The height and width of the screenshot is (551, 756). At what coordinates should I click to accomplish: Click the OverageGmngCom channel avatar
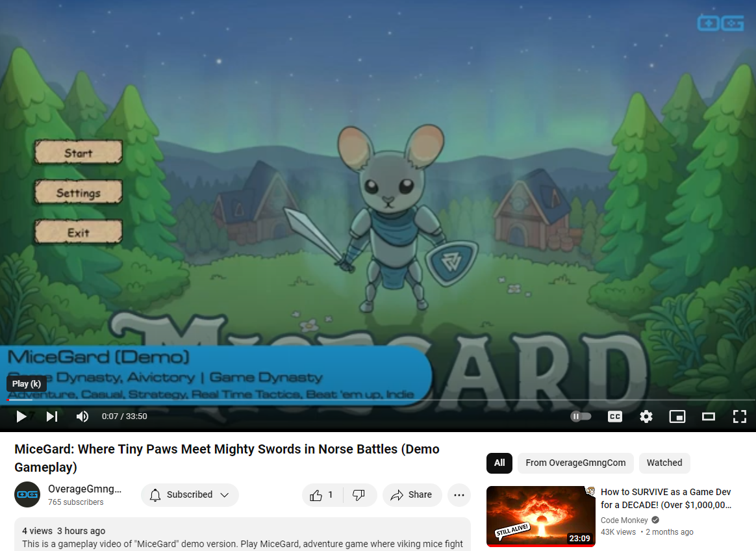point(27,494)
